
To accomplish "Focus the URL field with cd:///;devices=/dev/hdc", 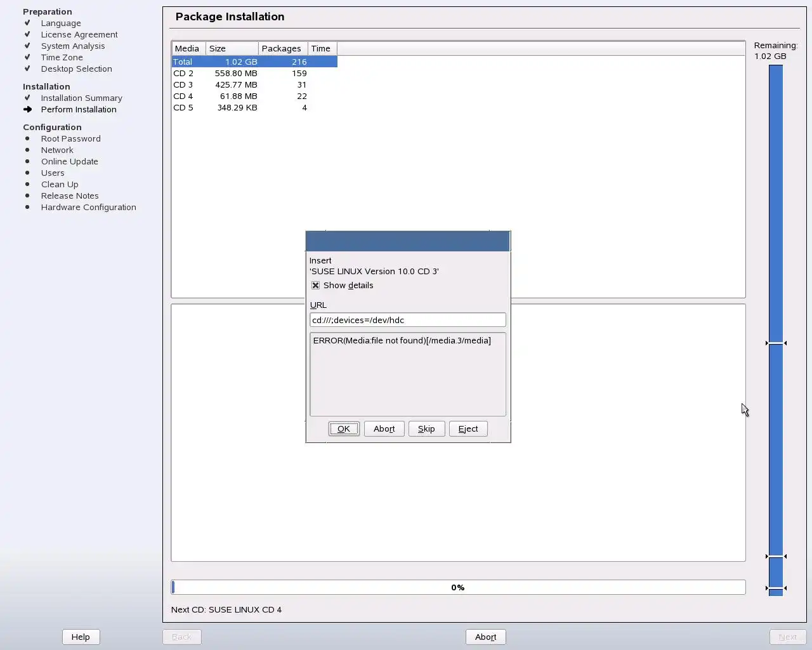I will (x=407, y=320).
